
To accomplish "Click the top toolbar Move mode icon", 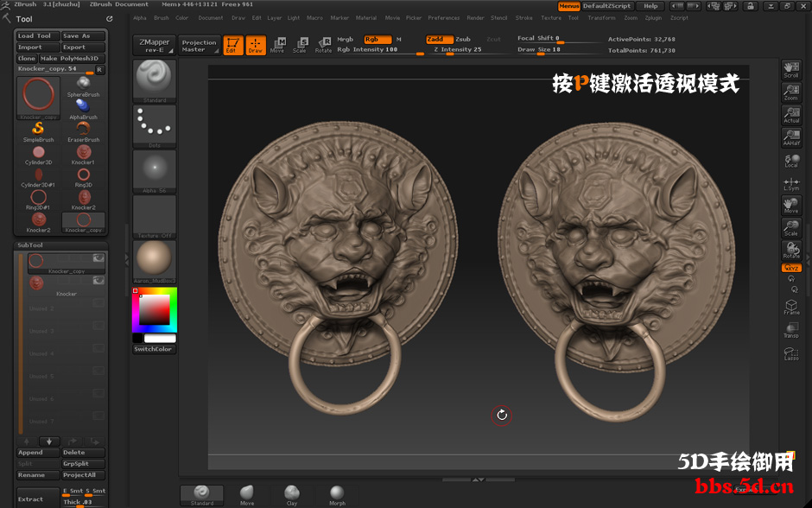I will point(277,45).
